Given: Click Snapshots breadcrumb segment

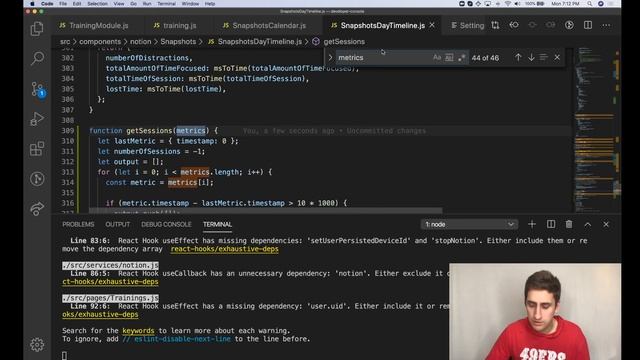Looking at the screenshot, I should 178,42.
